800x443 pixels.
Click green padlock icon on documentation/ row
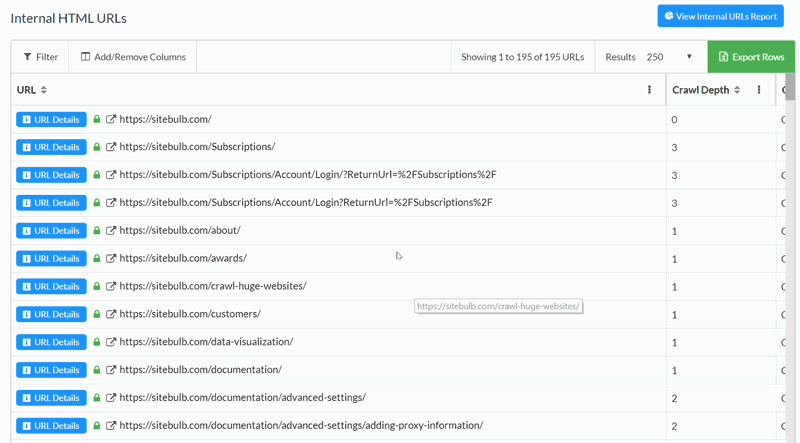(x=96, y=370)
